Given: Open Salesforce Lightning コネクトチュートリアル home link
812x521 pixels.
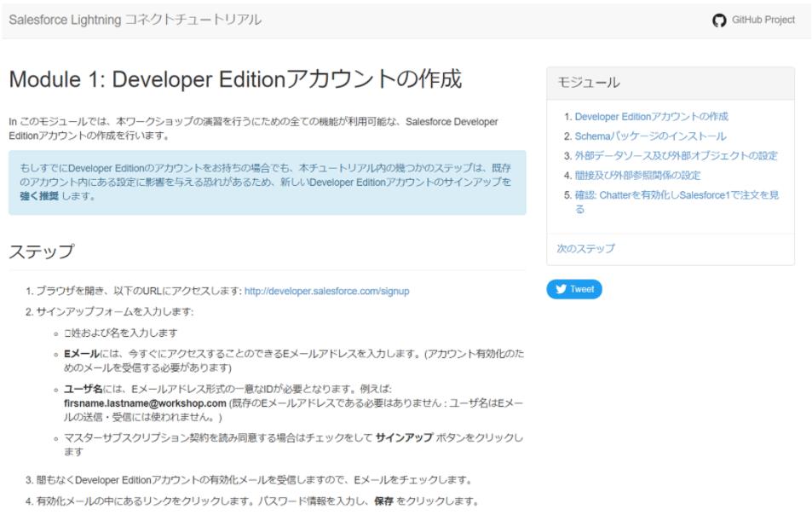Looking at the screenshot, I should pyautogui.click(x=135, y=20).
